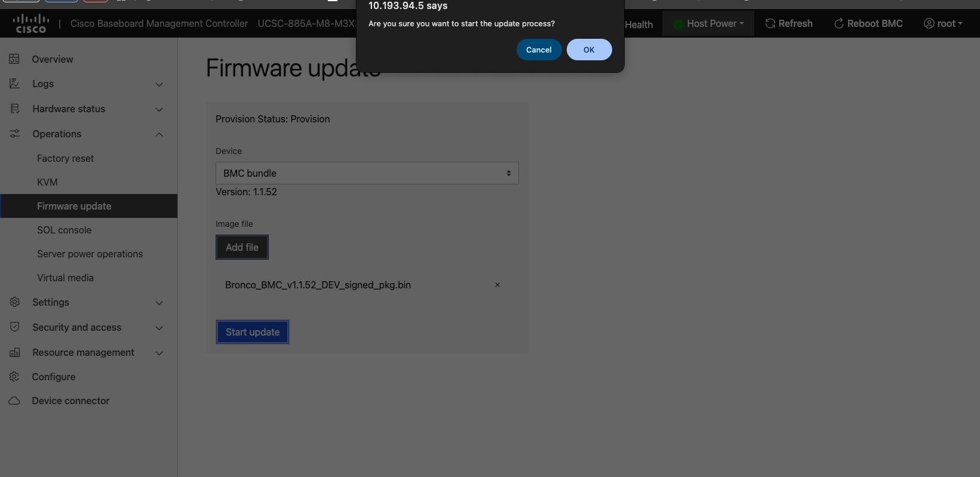Expand the Security and access chevron
This screenshot has height=477, width=980.
(159, 328)
